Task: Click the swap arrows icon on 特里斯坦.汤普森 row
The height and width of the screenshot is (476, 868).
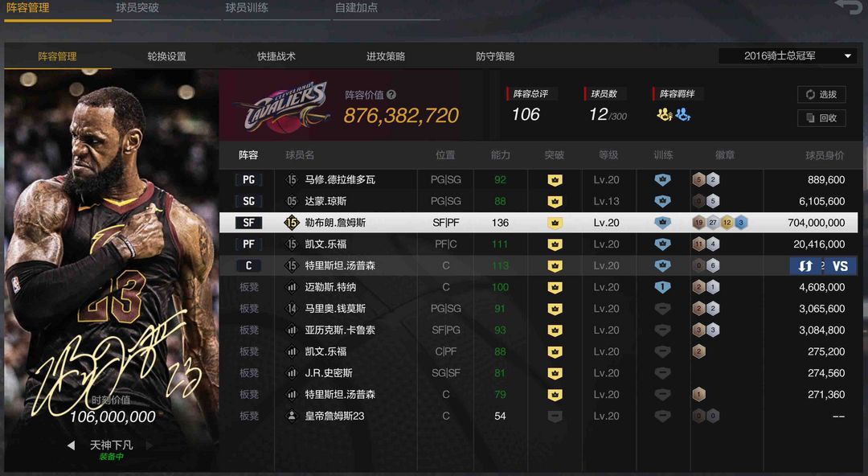Action: [x=805, y=266]
